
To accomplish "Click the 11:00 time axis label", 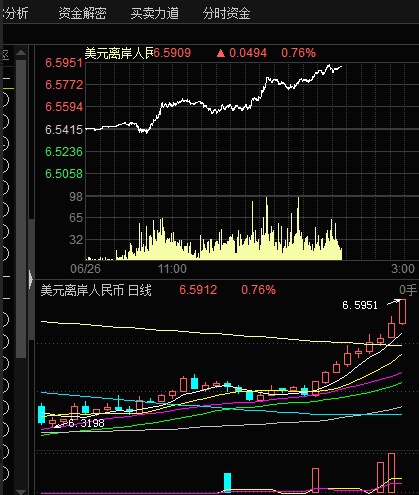I will point(172,269).
